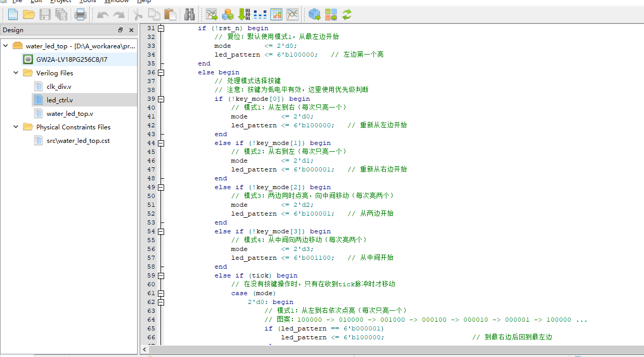Run Synthesis with blue brick icon
This screenshot has height=357, width=644.
314,15
